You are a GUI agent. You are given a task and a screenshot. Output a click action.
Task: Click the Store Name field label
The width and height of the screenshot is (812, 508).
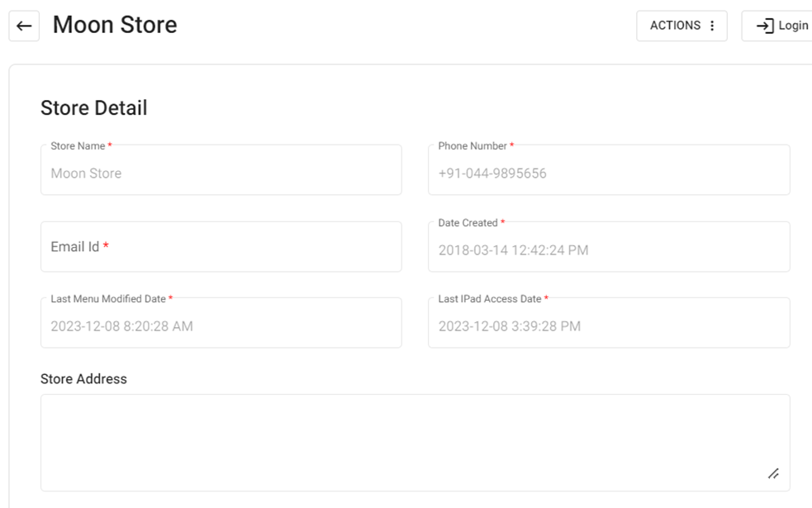(x=78, y=146)
